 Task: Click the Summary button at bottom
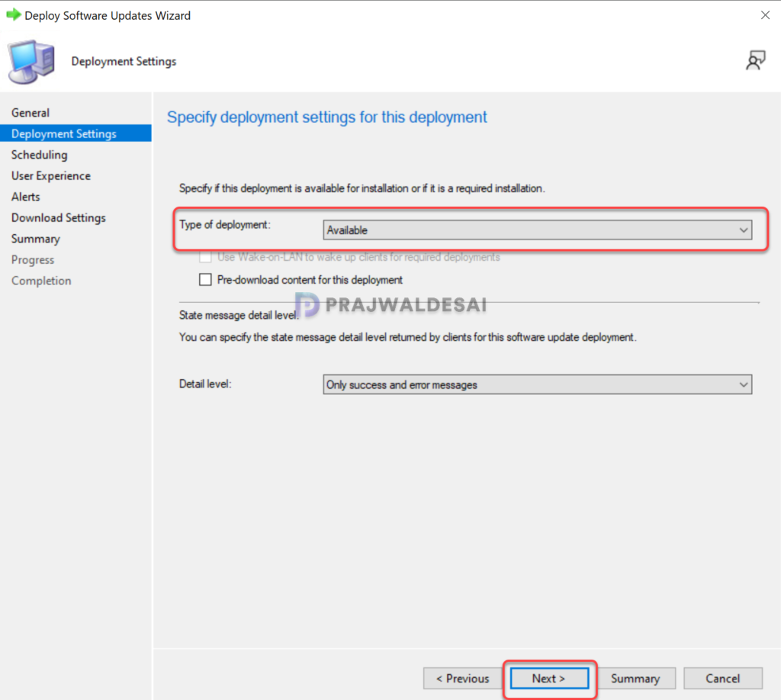point(635,678)
